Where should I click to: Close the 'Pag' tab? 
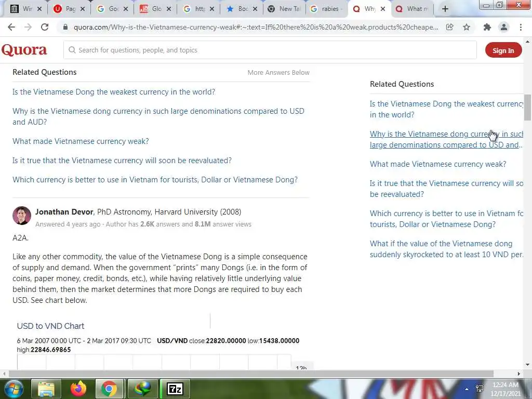point(83,9)
